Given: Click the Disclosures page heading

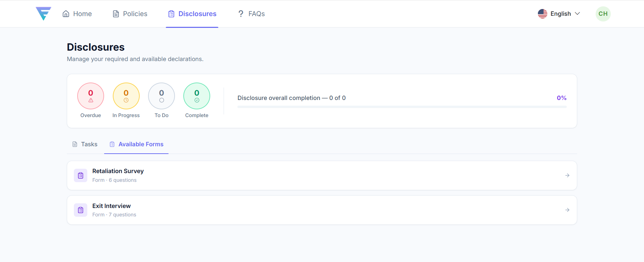Looking at the screenshot, I should pyautogui.click(x=96, y=47).
